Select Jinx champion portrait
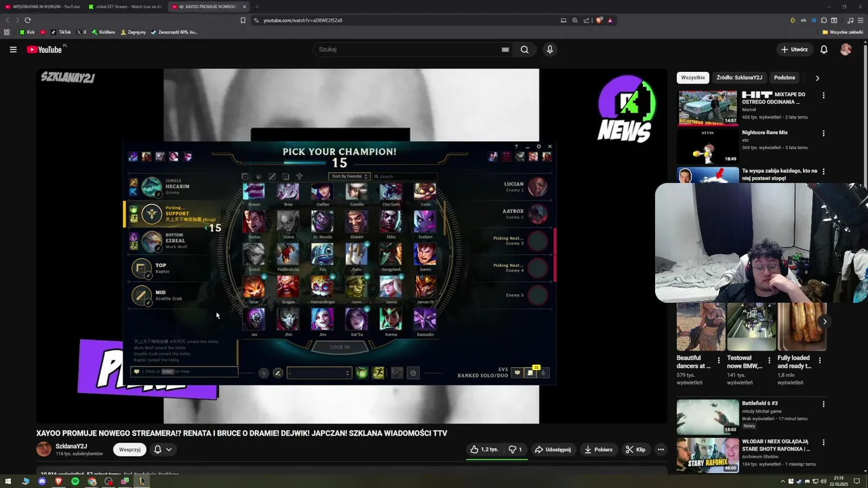This screenshot has width=868, height=488. point(322,319)
